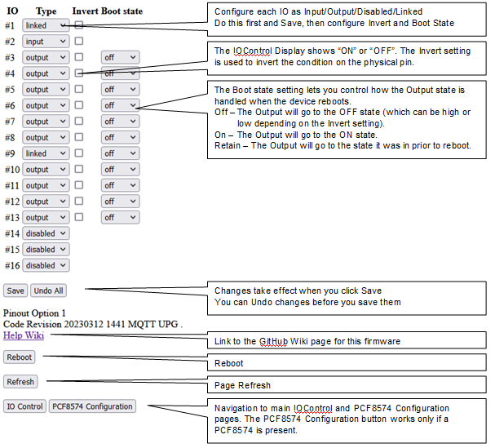Open the Boot state dropdown for IO #5
The image size is (495, 448).
pyautogui.click(x=120, y=90)
